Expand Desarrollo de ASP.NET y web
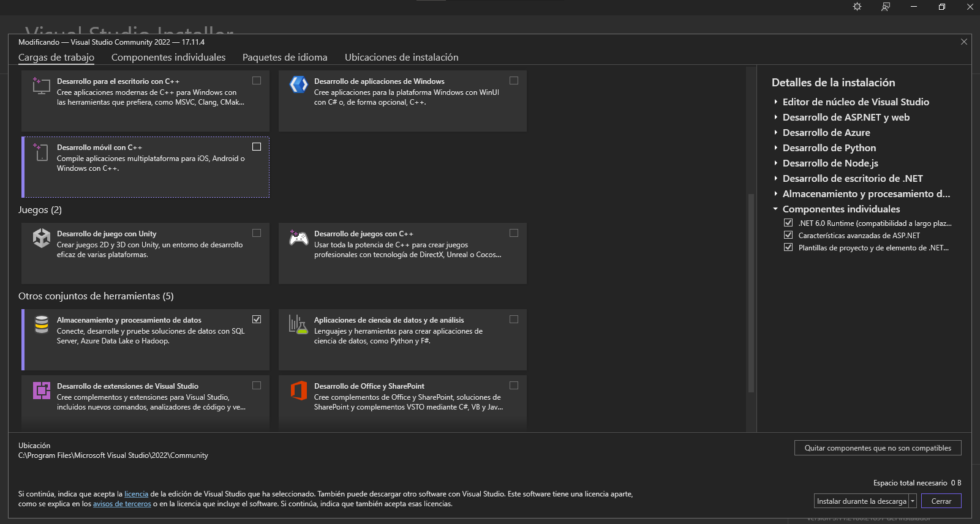The image size is (980, 524). point(775,117)
